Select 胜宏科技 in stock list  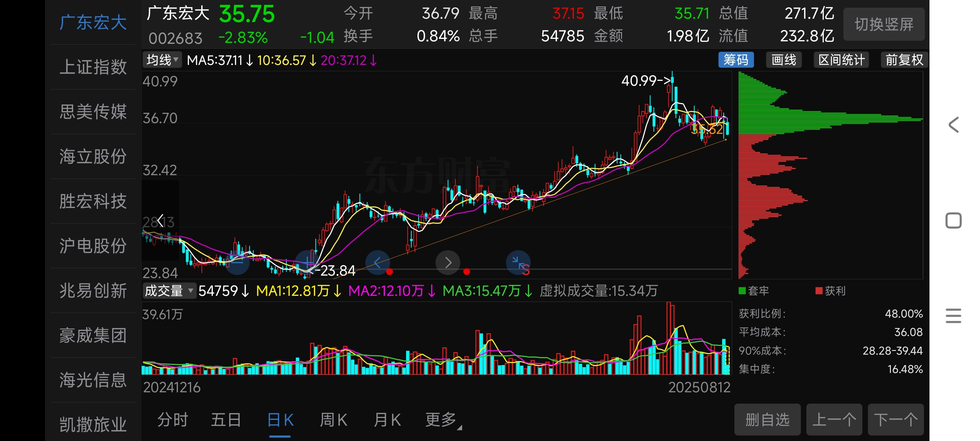point(93,201)
